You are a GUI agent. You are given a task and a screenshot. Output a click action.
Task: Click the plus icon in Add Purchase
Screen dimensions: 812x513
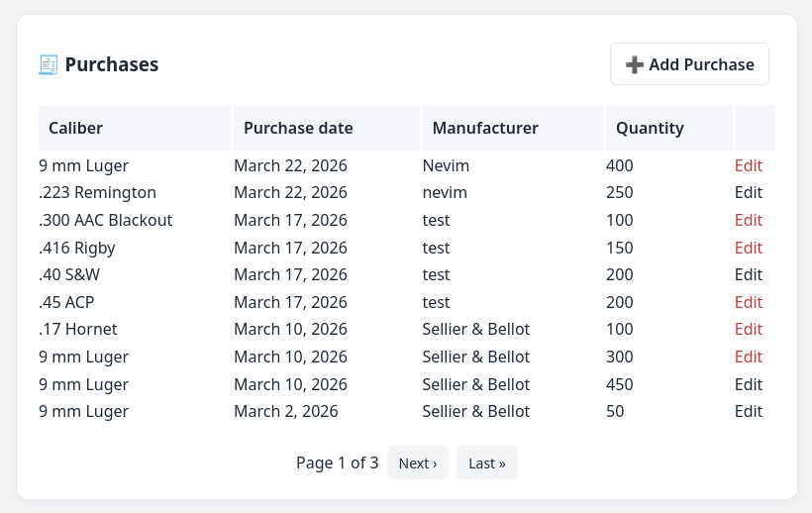(x=634, y=64)
